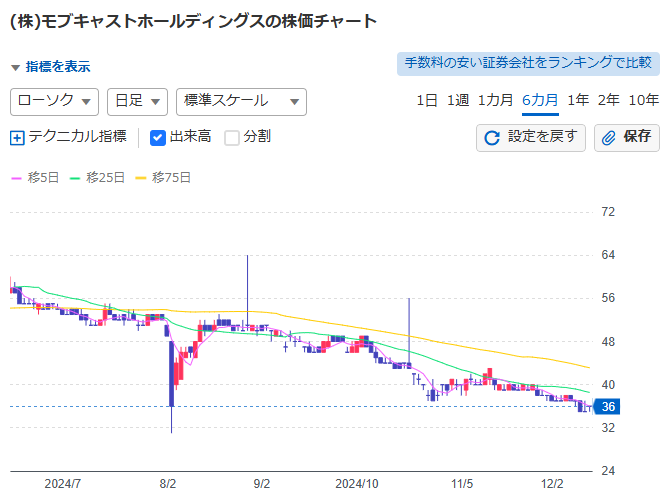Image resolution: width=664 pixels, height=499 pixels.
Task: Click the 9/2 date axis label
Action: coord(262,484)
